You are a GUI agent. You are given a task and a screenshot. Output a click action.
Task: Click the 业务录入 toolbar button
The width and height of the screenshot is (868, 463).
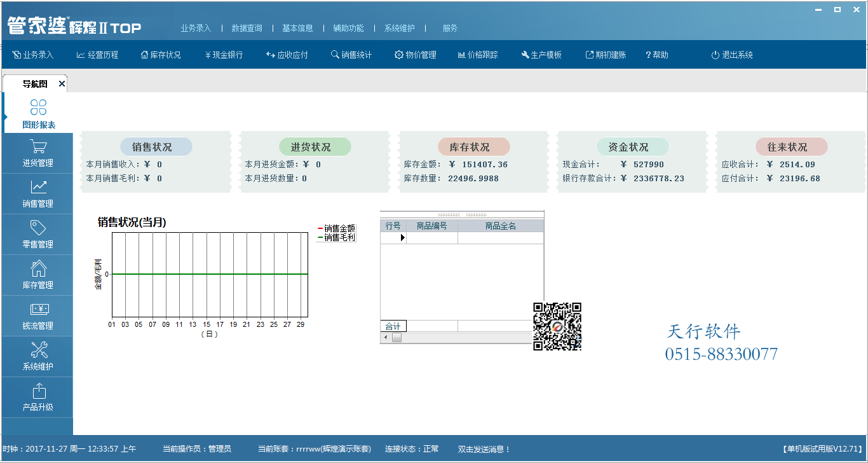[33, 55]
